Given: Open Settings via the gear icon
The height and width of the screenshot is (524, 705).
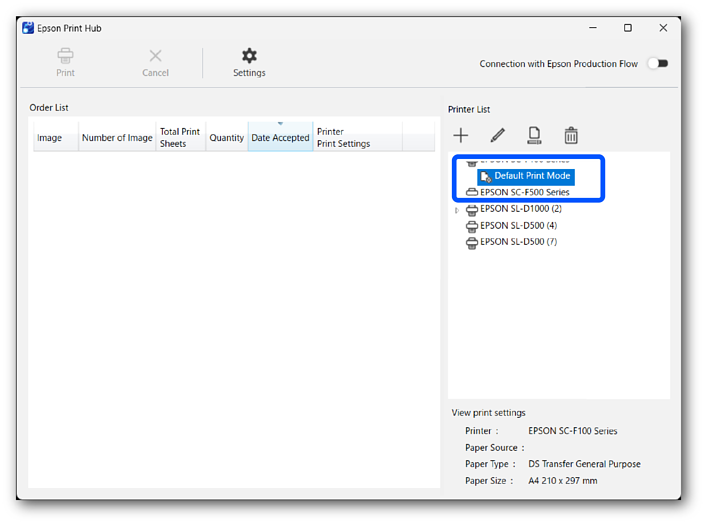Looking at the screenshot, I should tap(249, 56).
